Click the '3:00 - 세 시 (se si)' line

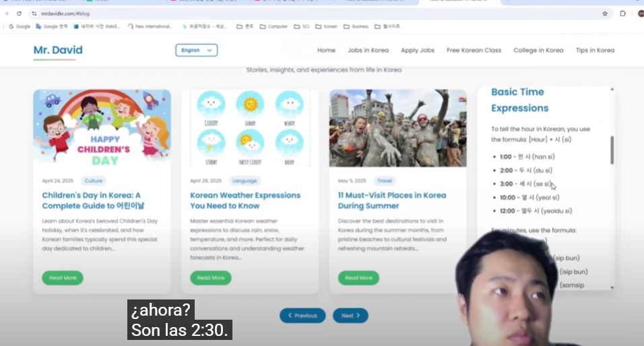[x=525, y=184]
